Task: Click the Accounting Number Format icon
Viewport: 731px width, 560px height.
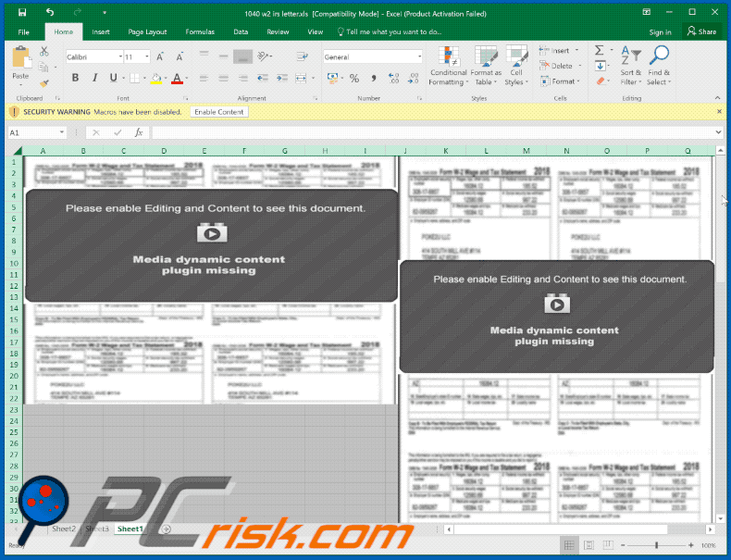Action: tap(332, 79)
